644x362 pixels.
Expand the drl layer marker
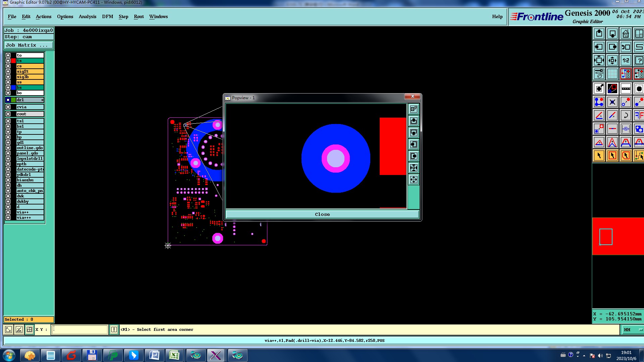(x=42, y=100)
